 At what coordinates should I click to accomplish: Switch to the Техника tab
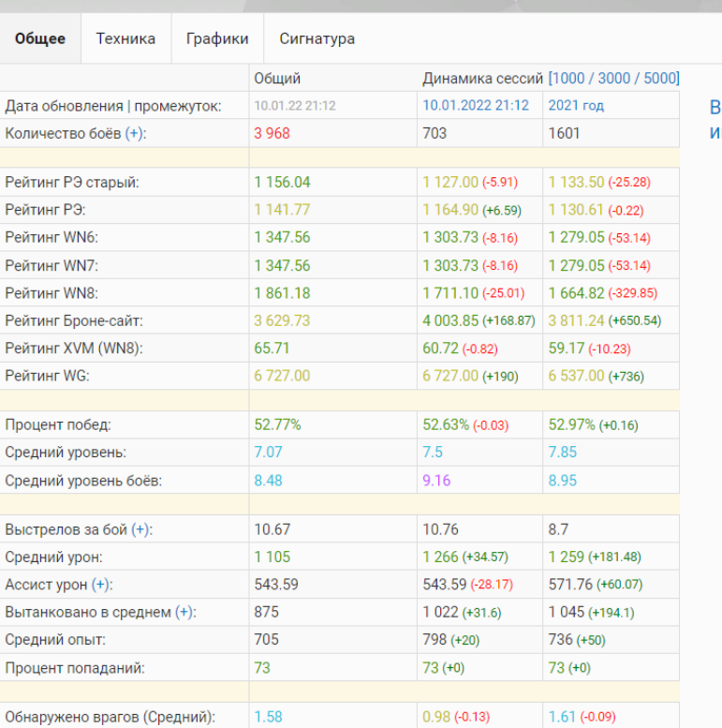pyautogui.click(x=125, y=39)
